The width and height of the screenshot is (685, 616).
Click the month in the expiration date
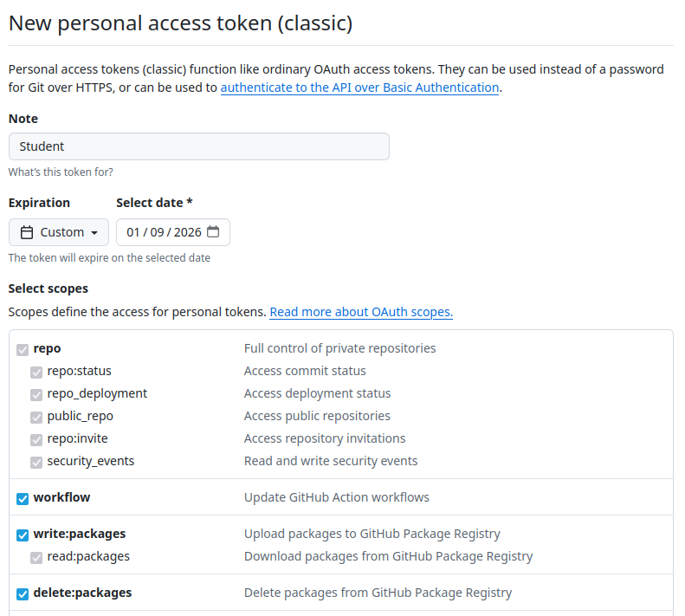(133, 232)
